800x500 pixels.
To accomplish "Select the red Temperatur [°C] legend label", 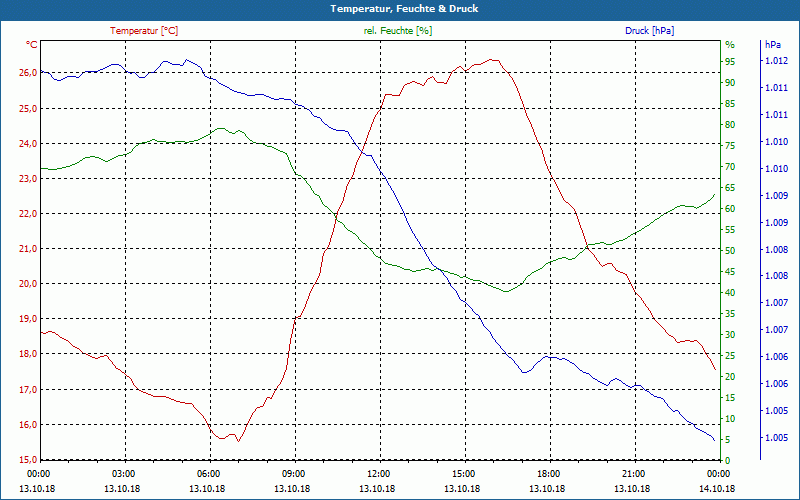I will click(144, 31).
